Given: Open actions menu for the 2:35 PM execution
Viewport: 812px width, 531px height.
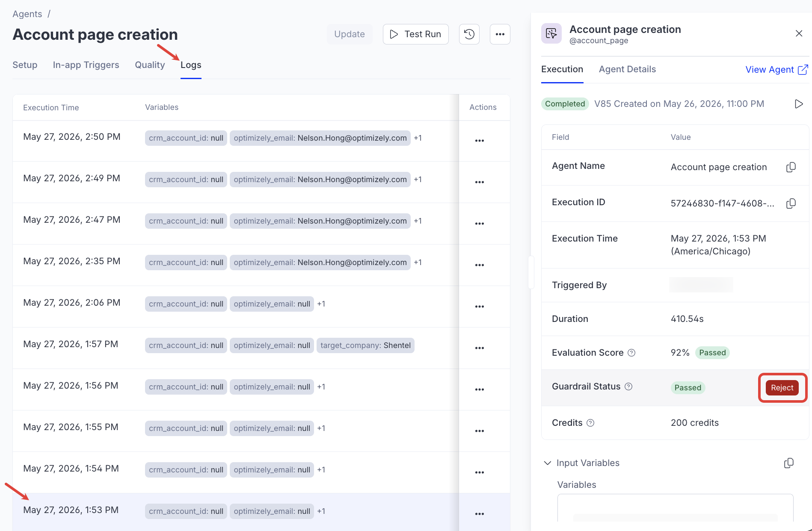Looking at the screenshot, I should pos(480,265).
